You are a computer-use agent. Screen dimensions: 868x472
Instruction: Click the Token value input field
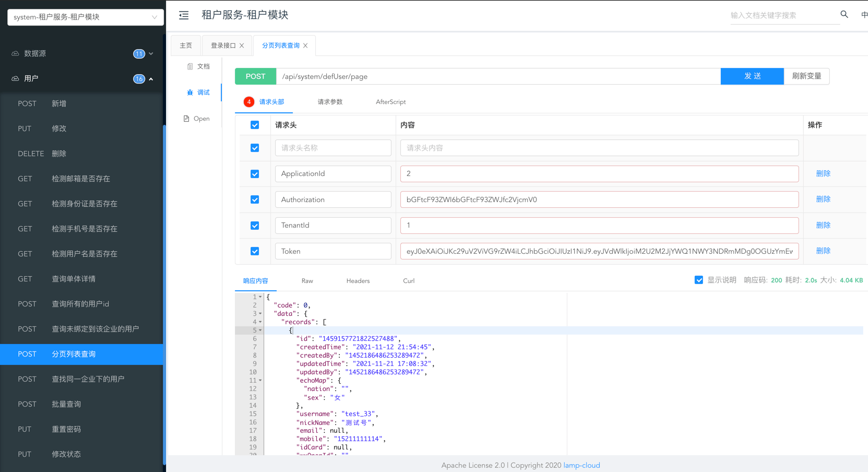click(599, 251)
